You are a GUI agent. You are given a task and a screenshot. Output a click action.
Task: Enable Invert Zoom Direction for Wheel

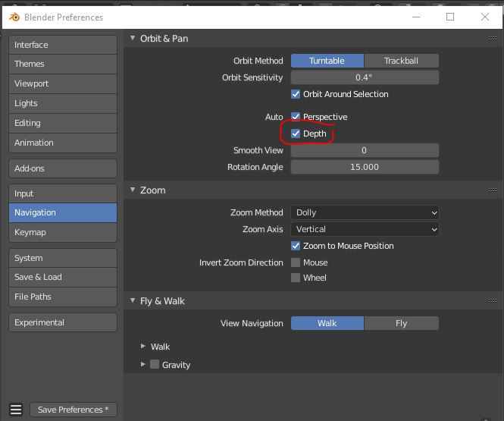(296, 278)
